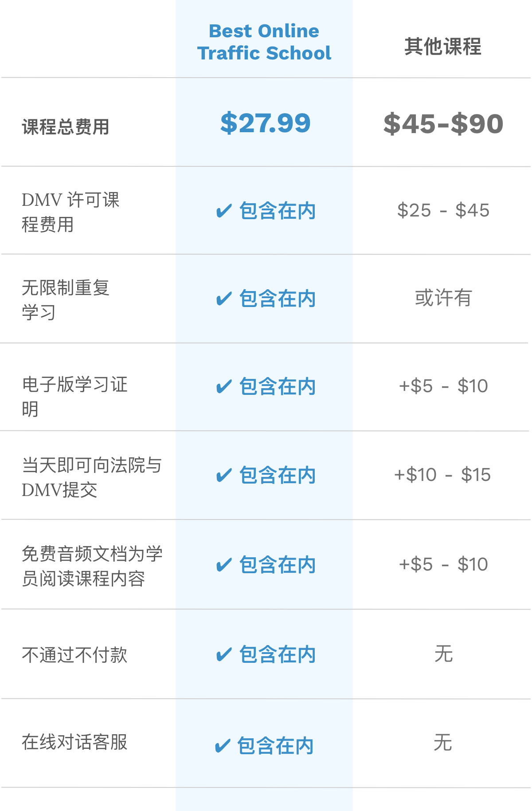Image resolution: width=532 pixels, height=811 pixels.
Task: Click the $27.99 price
Action: [265, 123]
